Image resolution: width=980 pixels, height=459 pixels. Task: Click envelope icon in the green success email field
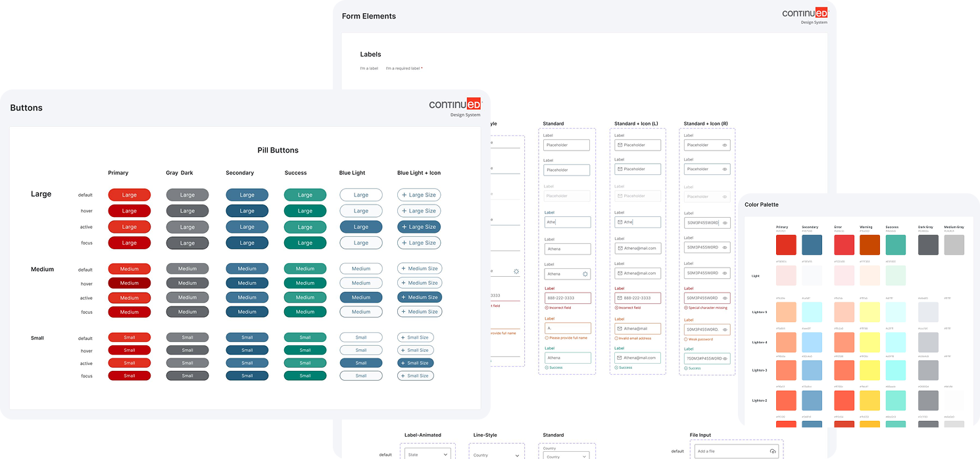click(x=619, y=358)
